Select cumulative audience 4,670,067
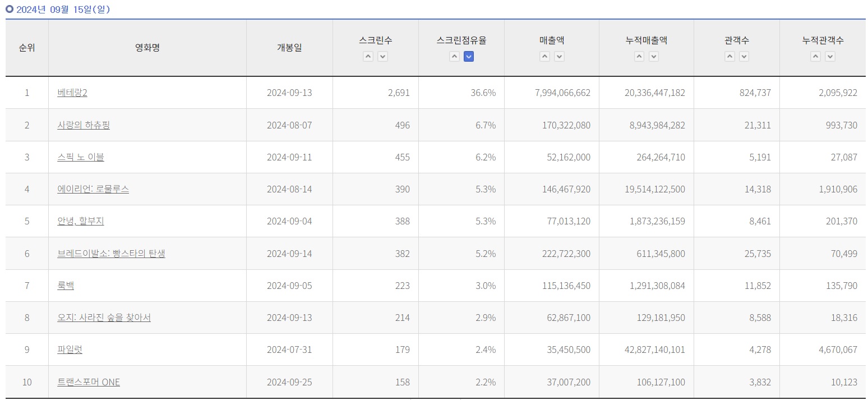Screen dimensions: 868x400 tap(838, 350)
